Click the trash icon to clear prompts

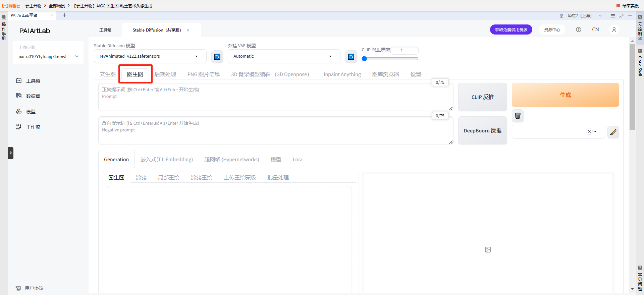pyautogui.click(x=518, y=116)
